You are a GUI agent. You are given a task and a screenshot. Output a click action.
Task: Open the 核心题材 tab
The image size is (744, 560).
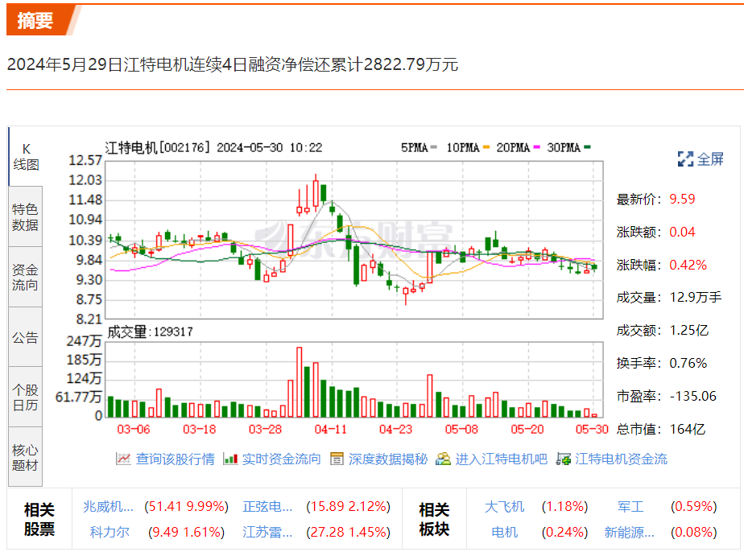pyautogui.click(x=26, y=457)
